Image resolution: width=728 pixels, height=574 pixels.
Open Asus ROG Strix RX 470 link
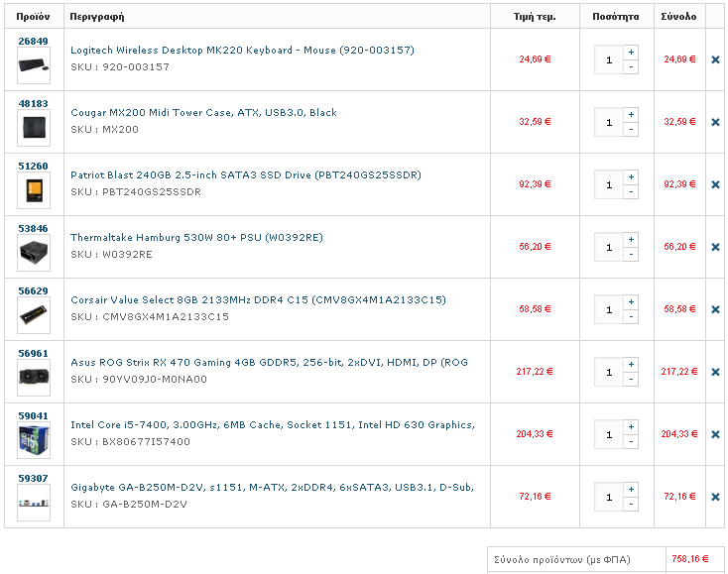(x=269, y=363)
